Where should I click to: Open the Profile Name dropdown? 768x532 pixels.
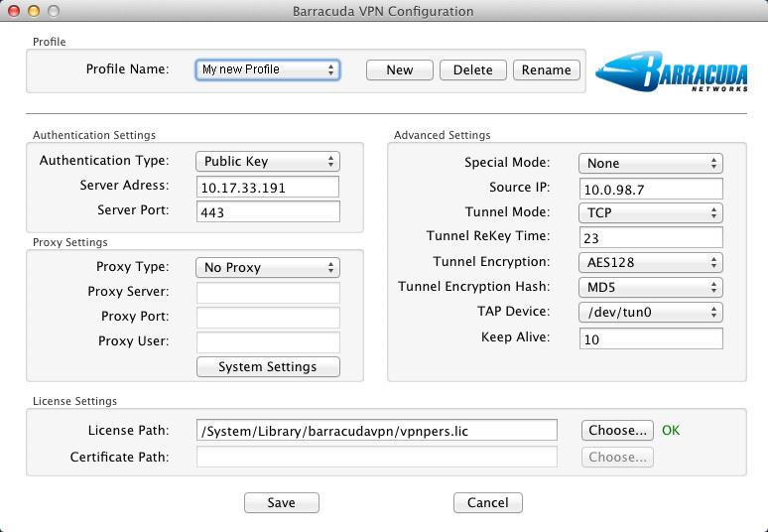(268, 69)
